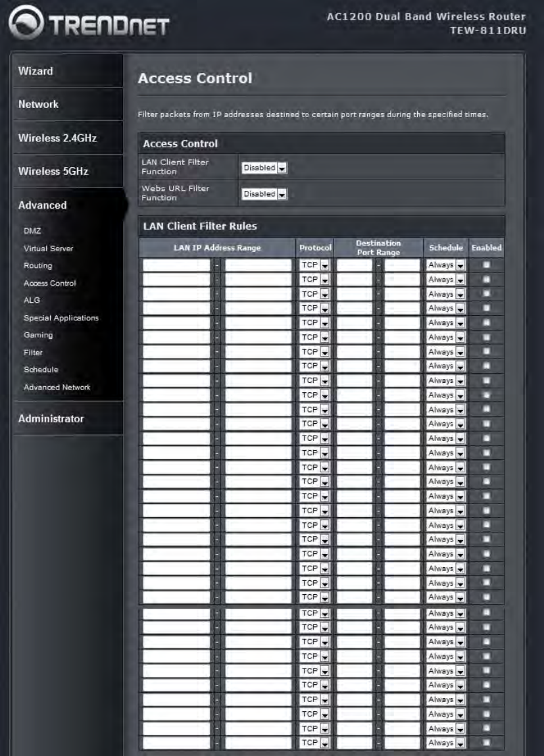The width and height of the screenshot is (544, 756).
Task: Open the Always schedule dropdown in first rule row
Action: (446, 265)
